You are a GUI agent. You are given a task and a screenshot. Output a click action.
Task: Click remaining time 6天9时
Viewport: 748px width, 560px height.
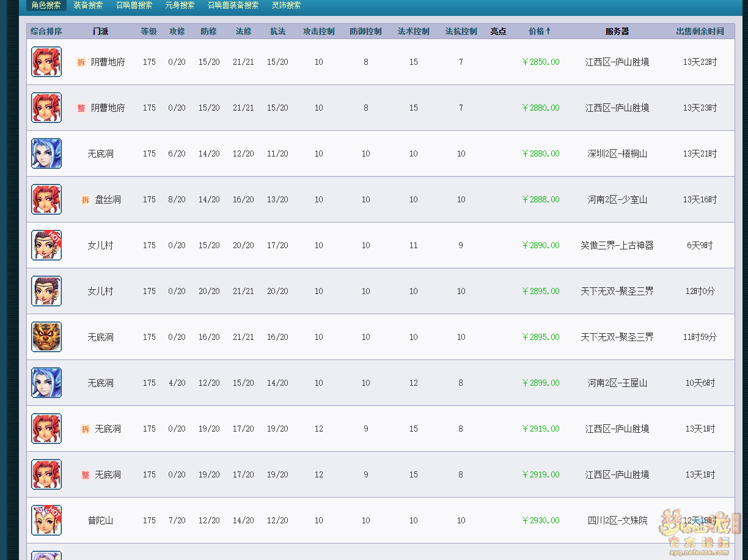tap(700, 245)
